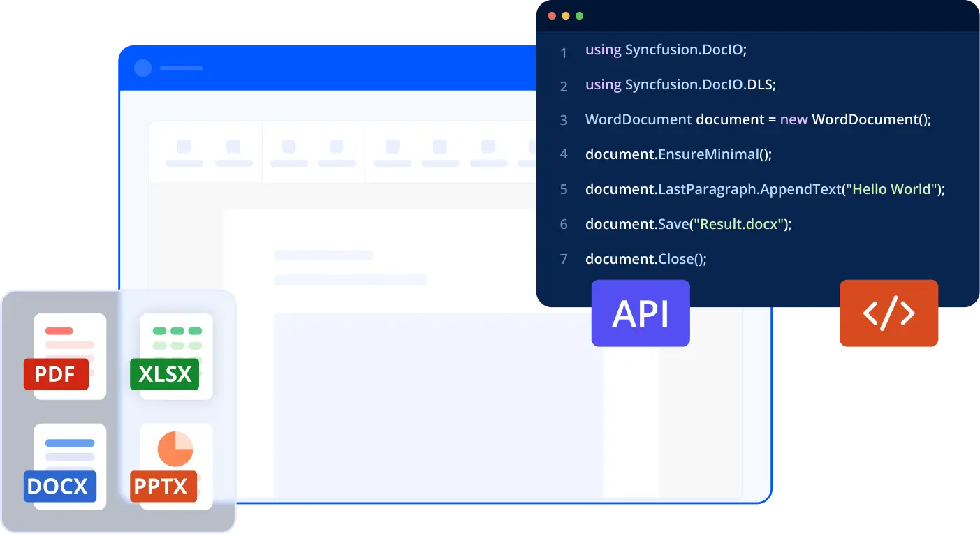The image size is (980, 534).
Task: Click the red dot in code window
Action: 552,15
